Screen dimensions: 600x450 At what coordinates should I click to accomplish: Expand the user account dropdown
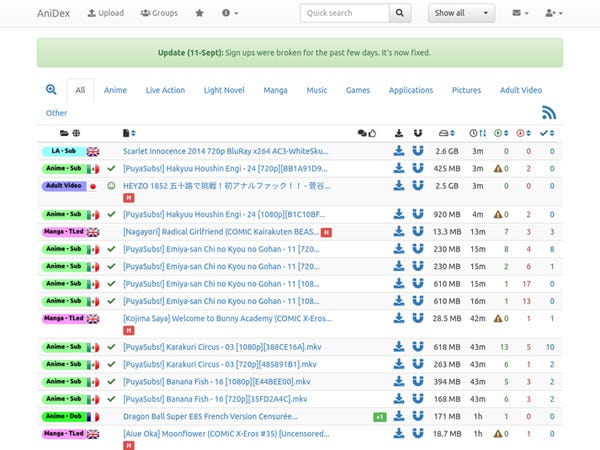click(x=554, y=13)
